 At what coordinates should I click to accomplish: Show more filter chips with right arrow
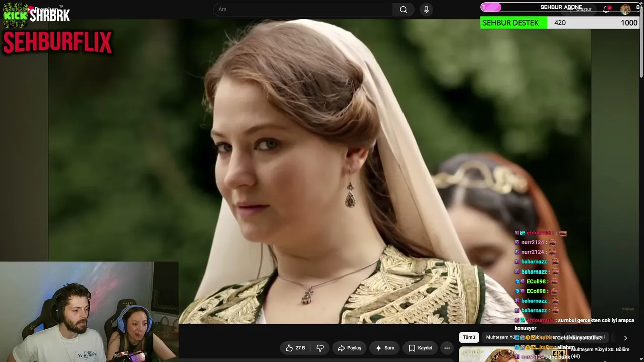625,338
